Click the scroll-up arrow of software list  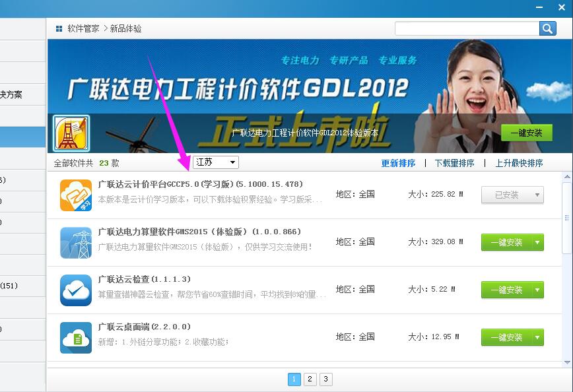point(567,177)
